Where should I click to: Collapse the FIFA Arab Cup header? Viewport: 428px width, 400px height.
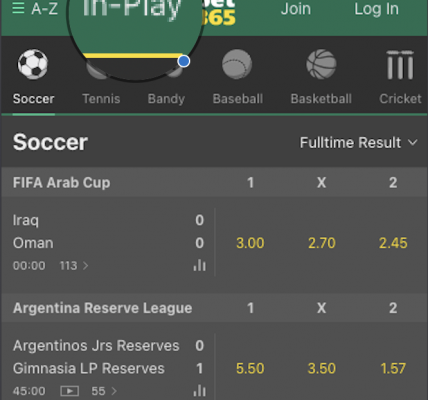point(214,182)
